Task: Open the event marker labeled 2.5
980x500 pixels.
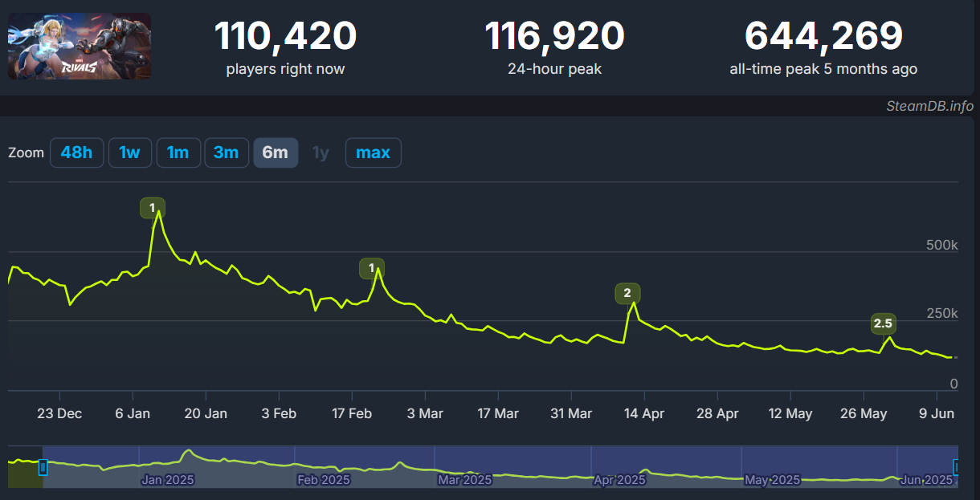Action: pos(883,324)
